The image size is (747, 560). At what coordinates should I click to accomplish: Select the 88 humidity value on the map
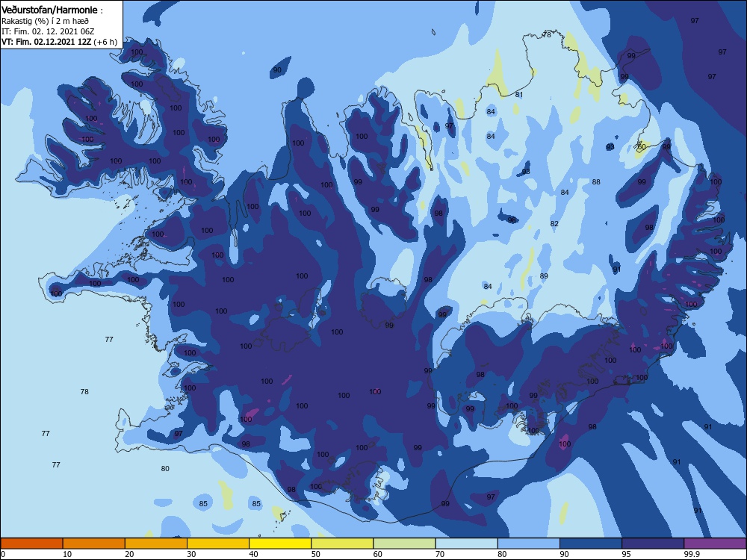tap(596, 182)
